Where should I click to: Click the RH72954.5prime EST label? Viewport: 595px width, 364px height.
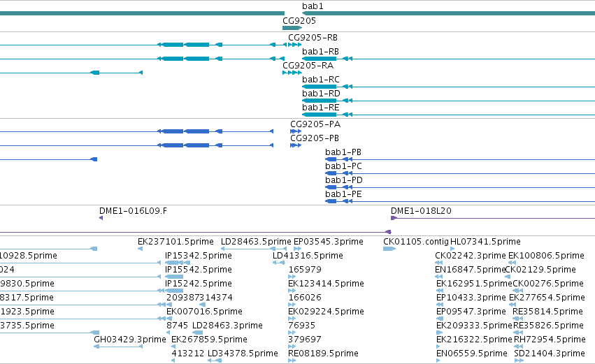coord(550,340)
